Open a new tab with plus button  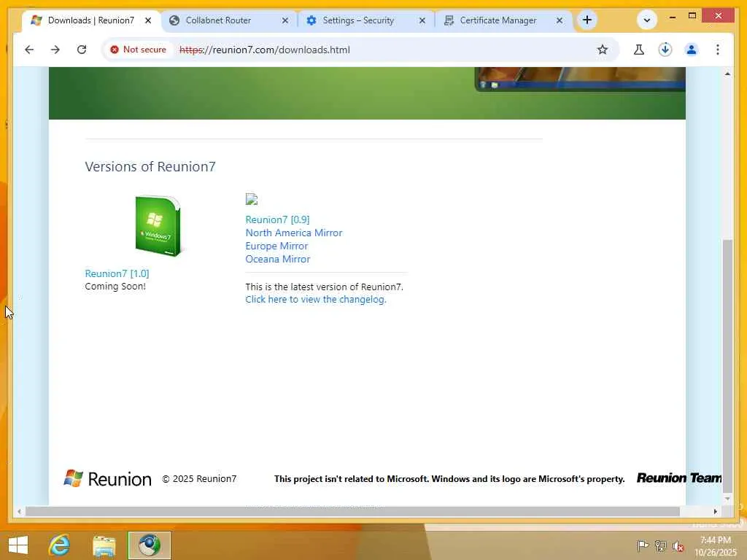587,20
